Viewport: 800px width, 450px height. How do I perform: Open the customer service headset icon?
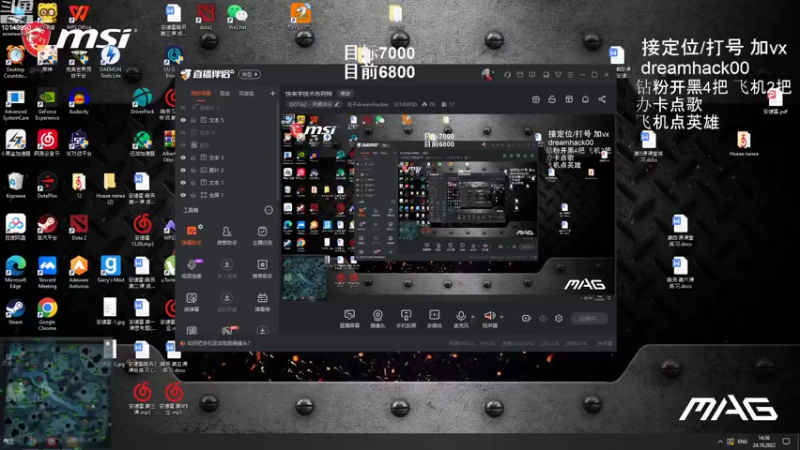pos(507,74)
